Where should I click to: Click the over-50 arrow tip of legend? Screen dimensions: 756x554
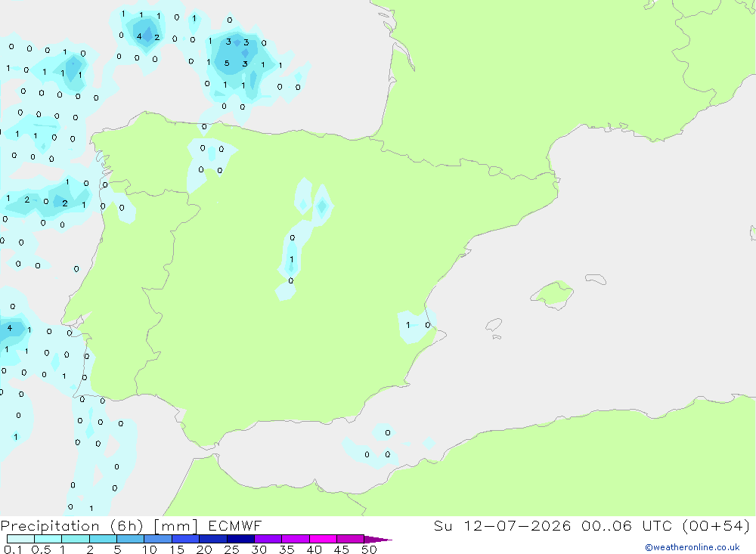[378, 540]
